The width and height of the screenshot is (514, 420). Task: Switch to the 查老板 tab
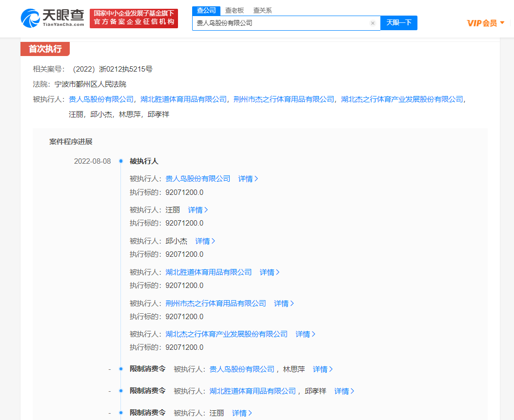point(235,11)
